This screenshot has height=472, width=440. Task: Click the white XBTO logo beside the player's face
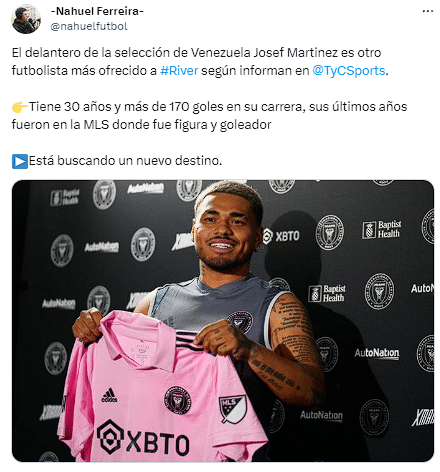click(x=281, y=236)
